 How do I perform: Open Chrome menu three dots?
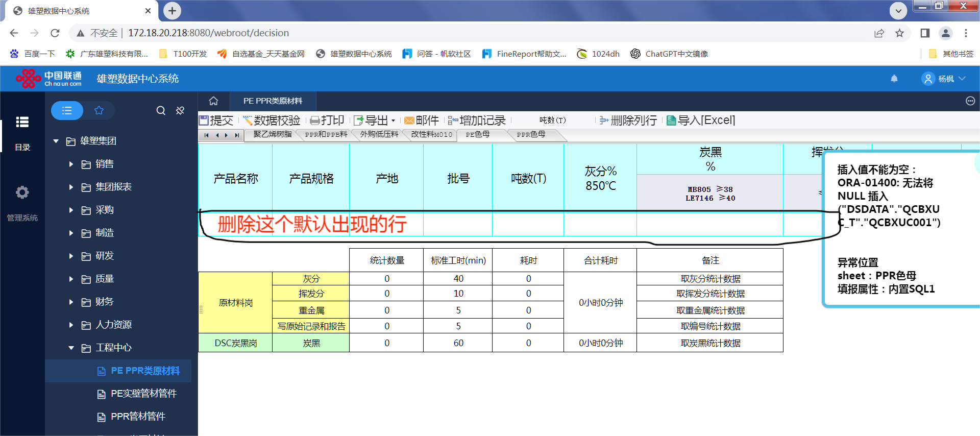click(966, 33)
